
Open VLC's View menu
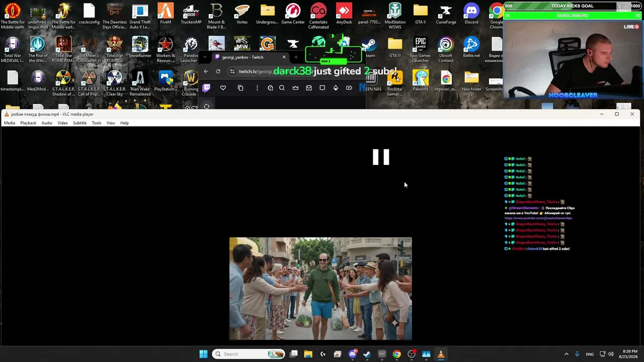click(111, 123)
